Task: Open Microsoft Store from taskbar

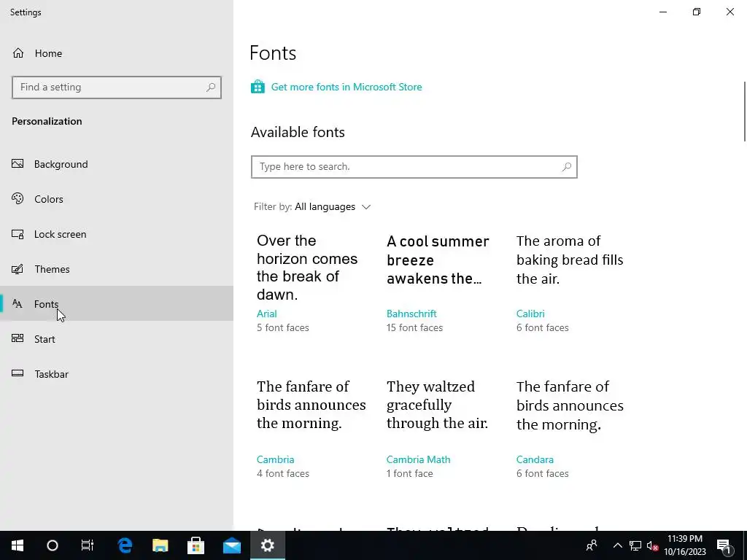Action: [196, 545]
